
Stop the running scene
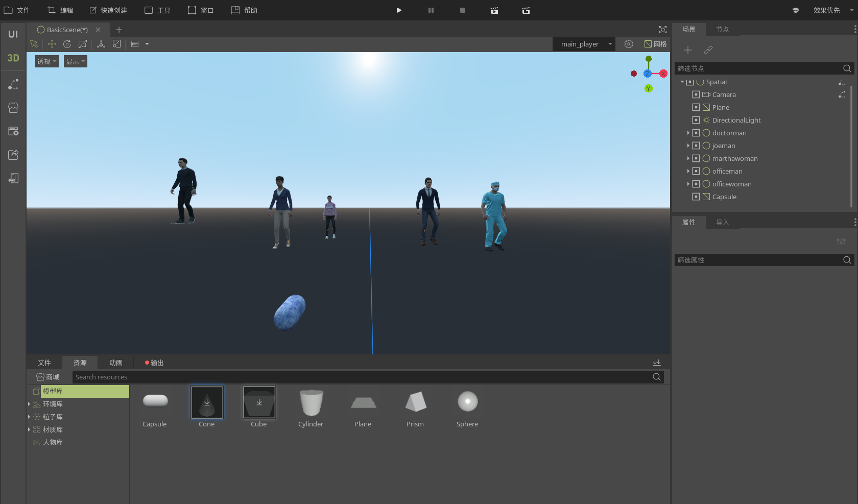pos(462,10)
